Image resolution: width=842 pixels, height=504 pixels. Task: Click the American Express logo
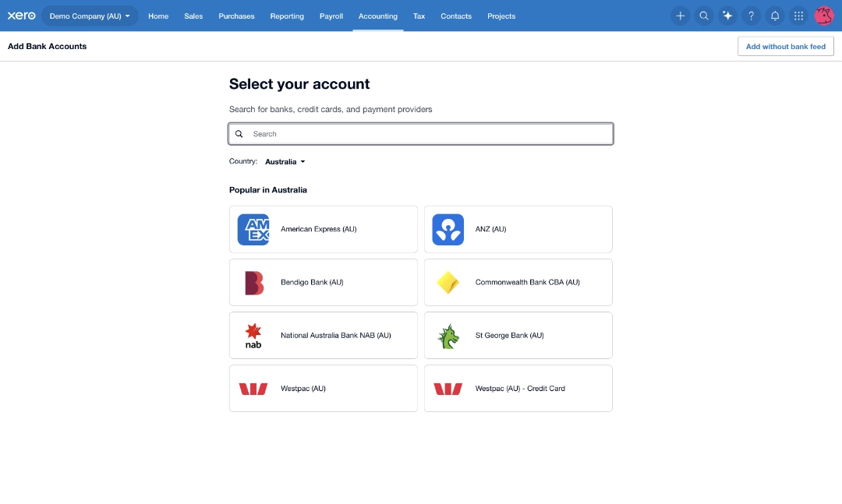(253, 229)
